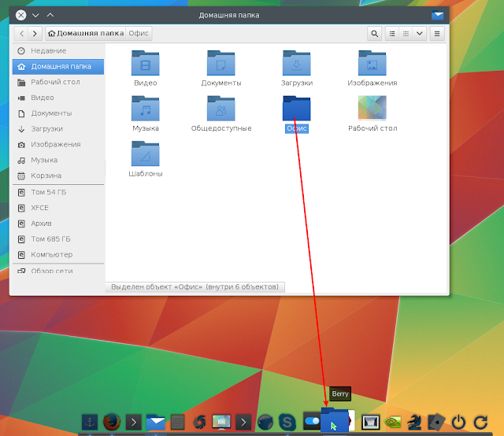Viewport: 504px width, 436px height.
Task: Click the down chevron in the title bar
Action: point(35,15)
